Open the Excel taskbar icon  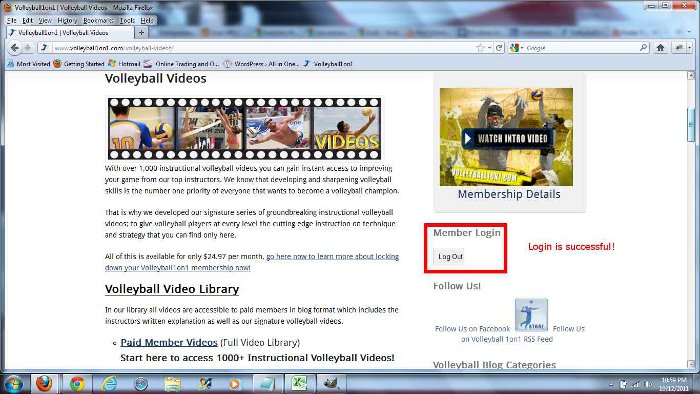click(x=299, y=384)
